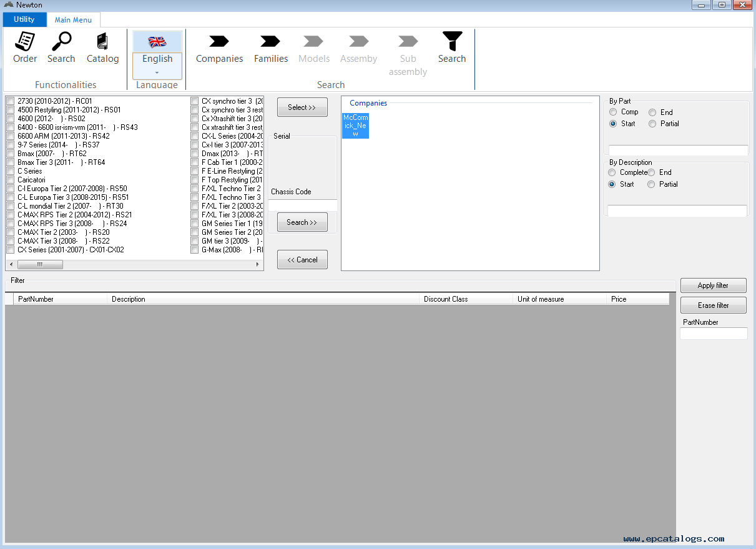Check the 2730 (2010-2012) - RC01 box

click(10, 101)
